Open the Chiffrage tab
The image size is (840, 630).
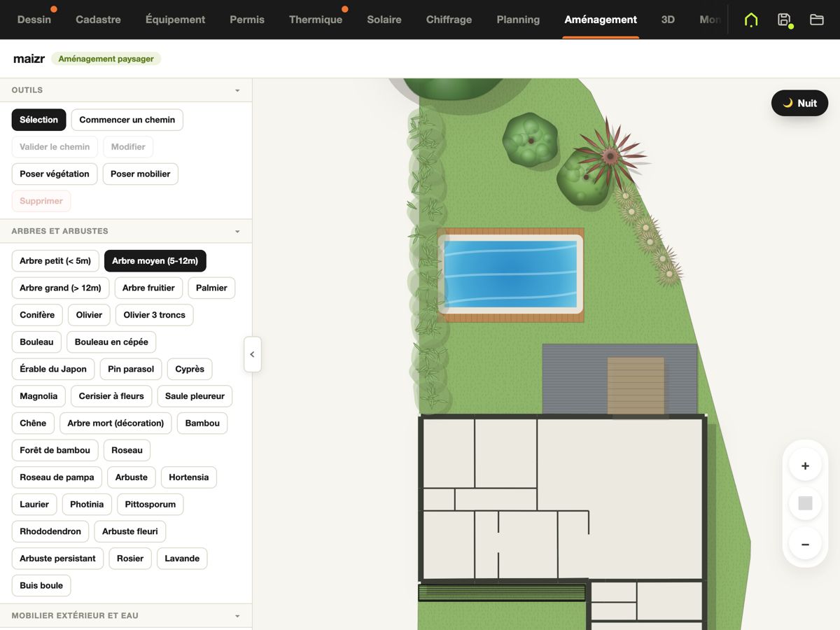tap(449, 20)
